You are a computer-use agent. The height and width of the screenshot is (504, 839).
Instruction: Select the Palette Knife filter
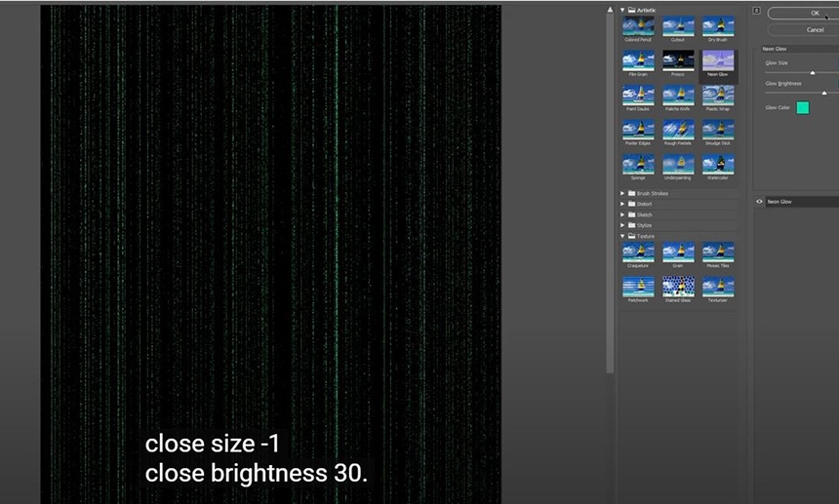[678, 96]
